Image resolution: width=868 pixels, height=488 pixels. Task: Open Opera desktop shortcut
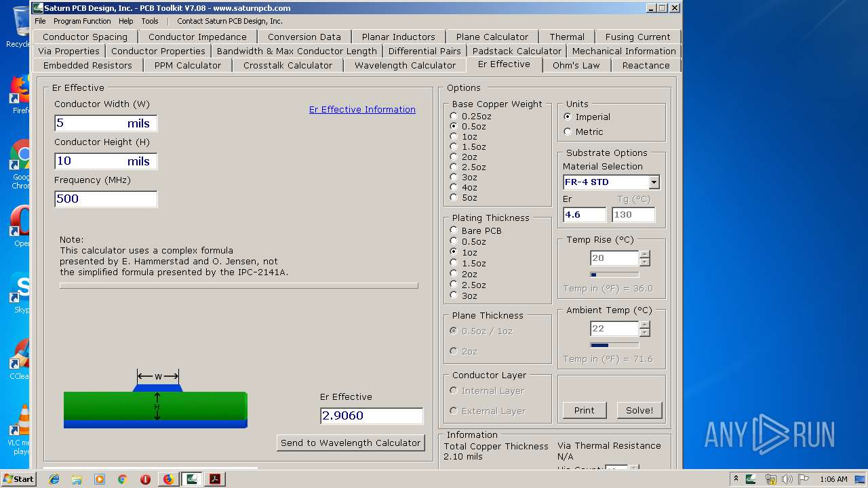tap(20, 226)
